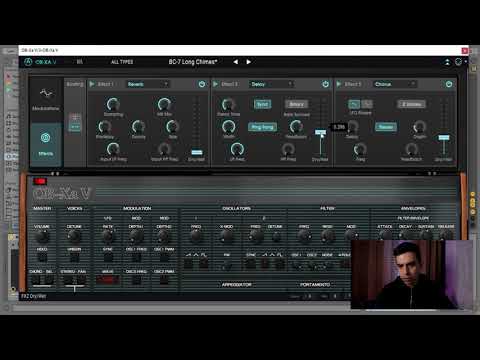
Task: Click the Delay Dry/Wet slider handle
Action: pyautogui.click(x=320, y=132)
